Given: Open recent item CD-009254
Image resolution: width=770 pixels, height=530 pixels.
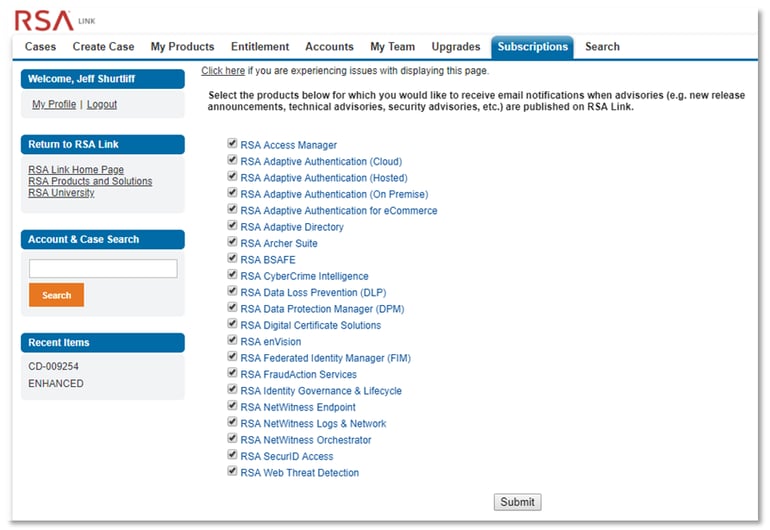Looking at the screenshot, I should tap(53, 366).
